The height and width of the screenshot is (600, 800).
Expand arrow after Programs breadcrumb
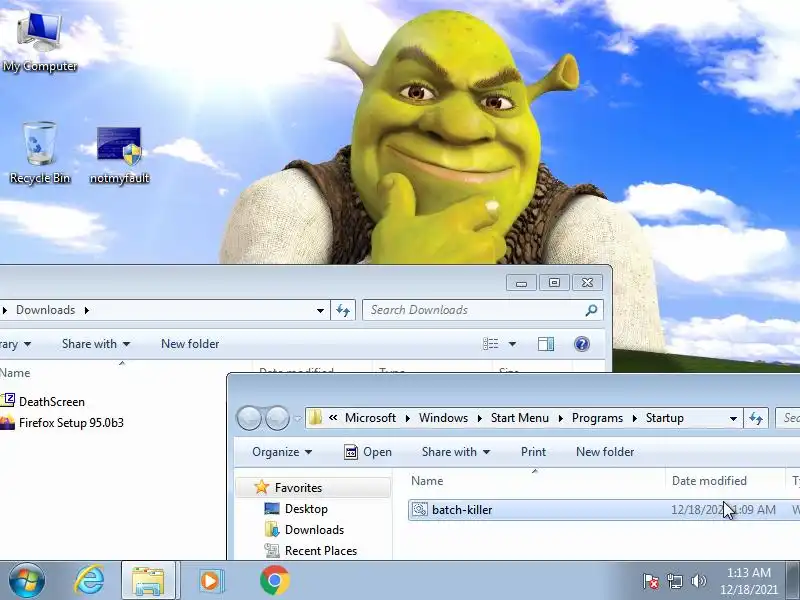tap(634, 418)
